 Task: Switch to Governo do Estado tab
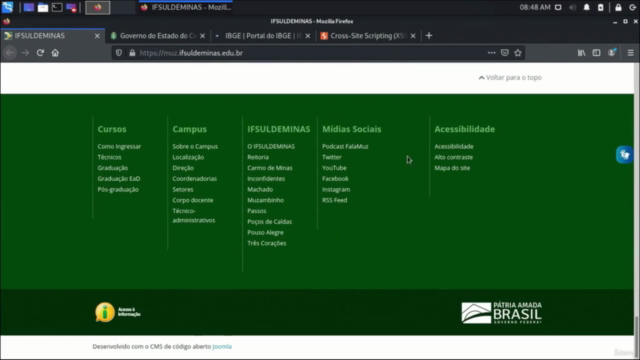[x=158, y=36]
